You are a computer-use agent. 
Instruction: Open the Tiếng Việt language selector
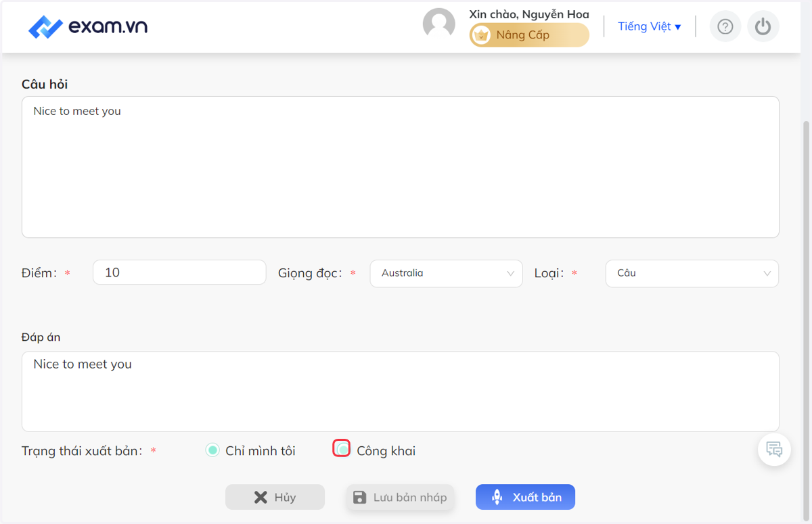click(650, 26)
